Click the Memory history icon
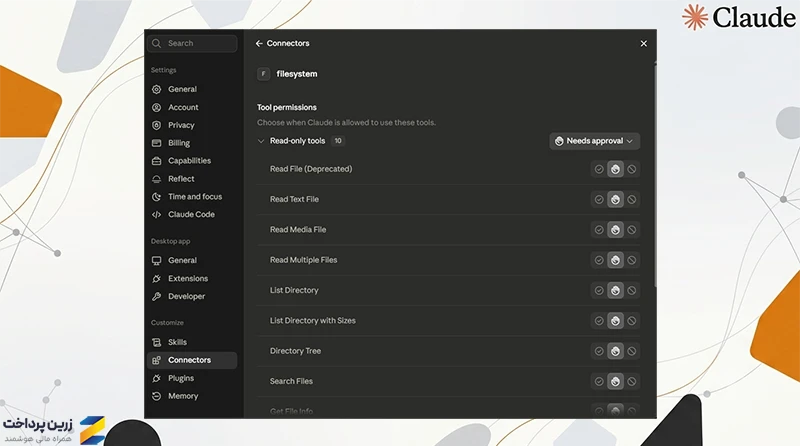The image size is (800, 446). tap(157, 396)
